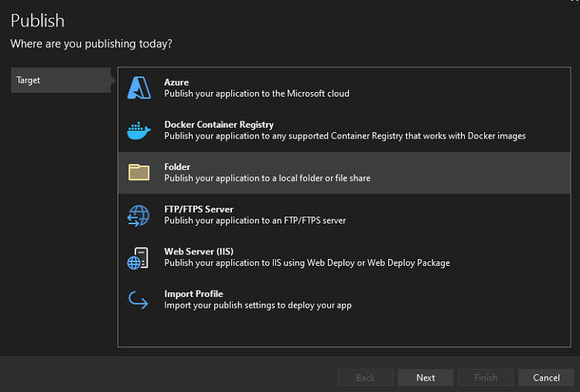
Task: Choose Web Server (IIS) option title
Action: (199, 251)
